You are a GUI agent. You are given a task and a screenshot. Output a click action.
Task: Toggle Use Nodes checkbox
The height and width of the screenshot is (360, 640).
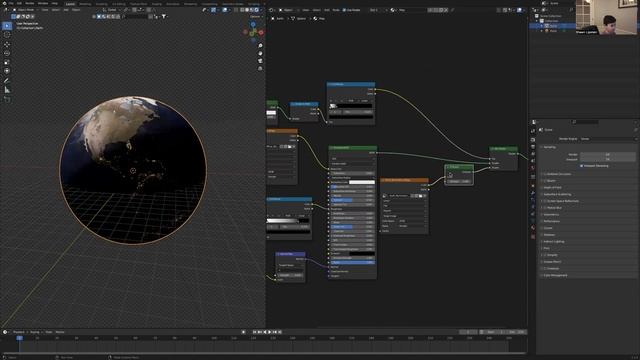pos(344,10)
